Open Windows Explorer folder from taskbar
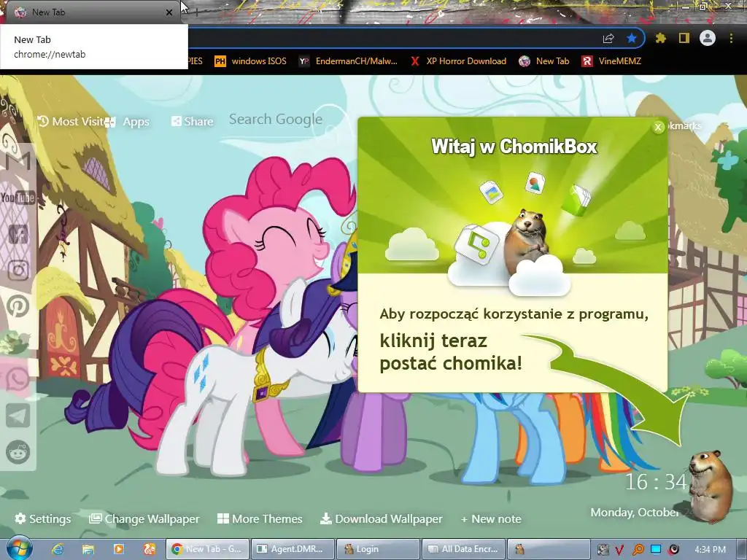This screenshot has height=560, width=747. coord(88,549)
